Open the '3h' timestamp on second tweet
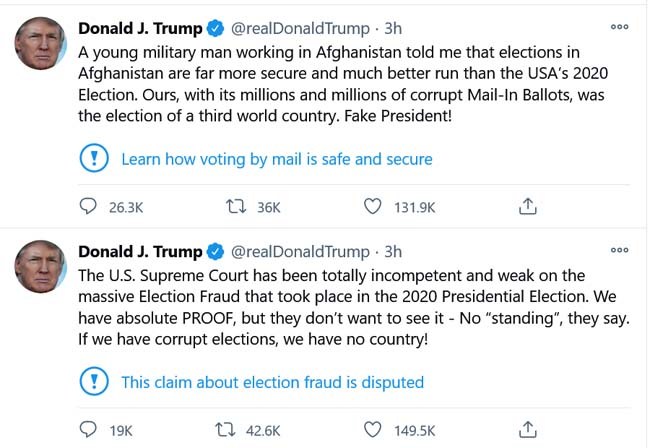The image size is (650, 448). 393,252
